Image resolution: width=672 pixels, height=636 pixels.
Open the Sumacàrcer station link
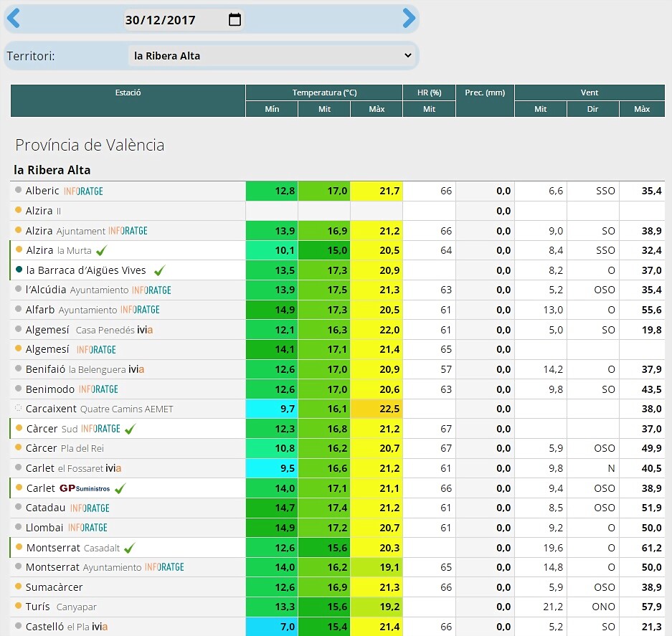click(54, 587)
